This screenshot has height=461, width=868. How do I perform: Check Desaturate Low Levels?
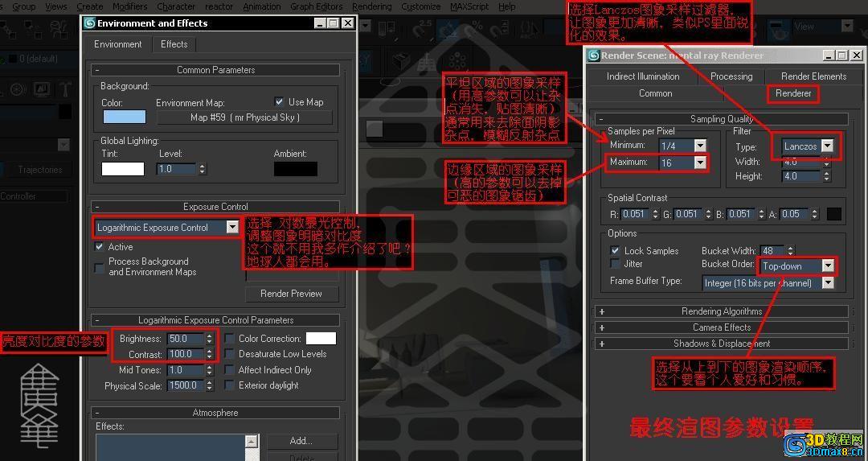(x=229, y=354)
